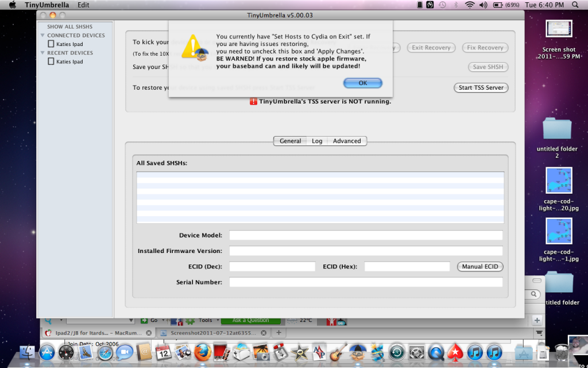Select Katies Ipad under Recent Devices
This screenshot has height=368, width=588.
(x=65, y=62)
